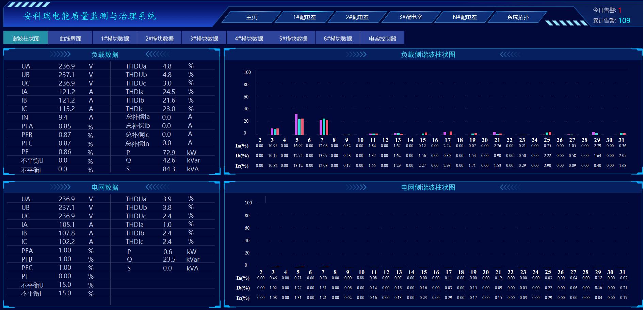This screenshot has width=644, height=310.
Task: Open the 3#配电室 navigation tab
Action: point(410,17)
